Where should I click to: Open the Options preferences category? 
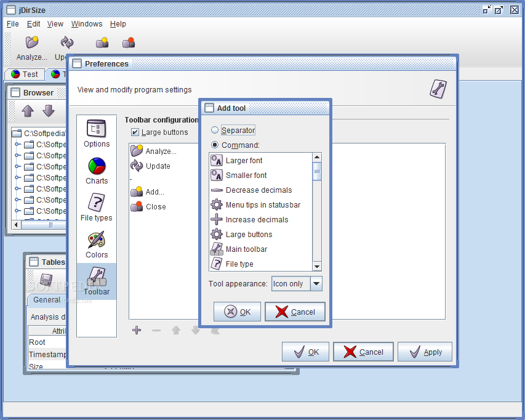pos(97,134)
